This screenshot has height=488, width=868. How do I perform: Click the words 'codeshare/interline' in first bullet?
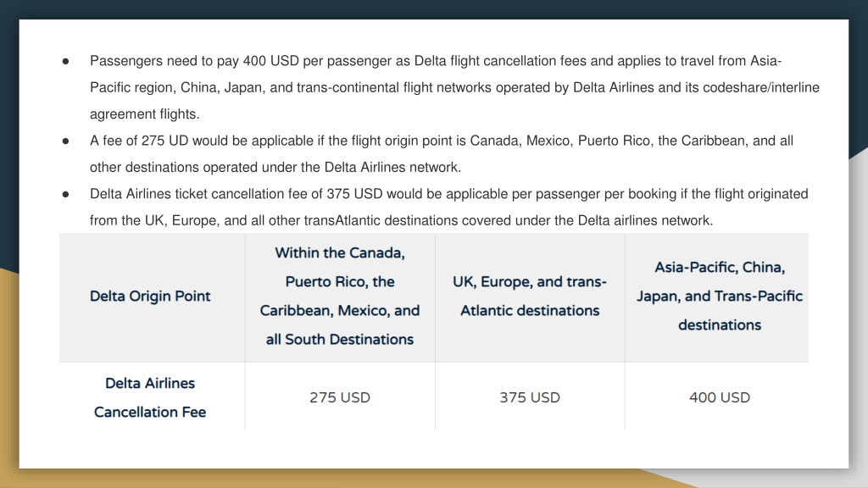(761, 87)
